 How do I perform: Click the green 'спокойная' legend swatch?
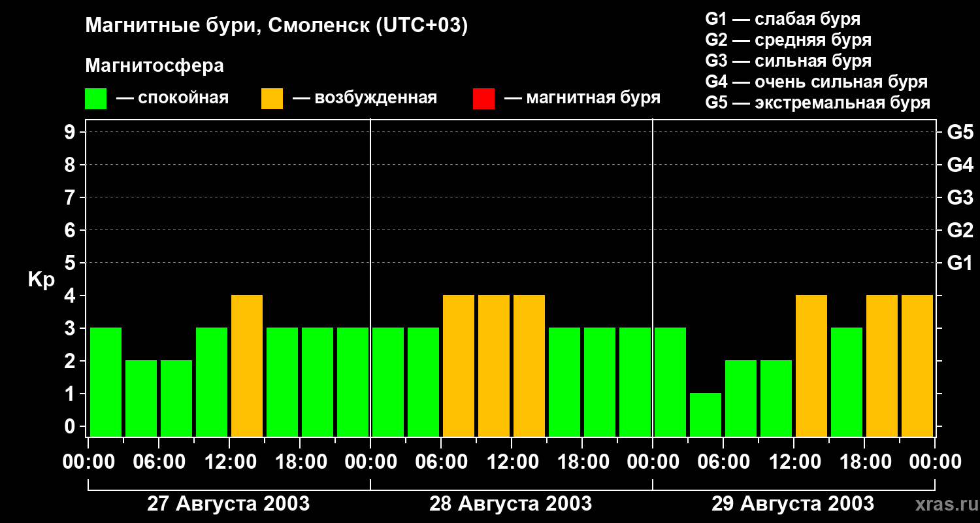pos(95,99)
